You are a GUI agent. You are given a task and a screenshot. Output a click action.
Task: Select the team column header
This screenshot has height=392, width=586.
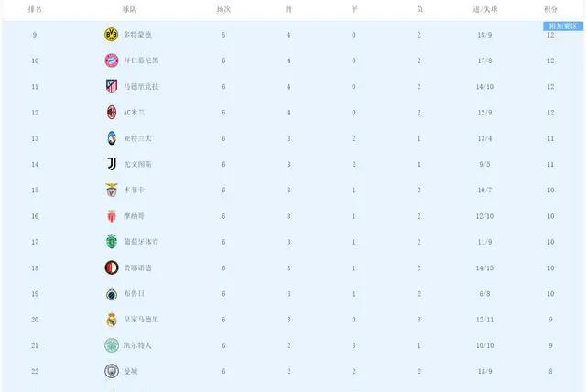[x=129, y=9]
